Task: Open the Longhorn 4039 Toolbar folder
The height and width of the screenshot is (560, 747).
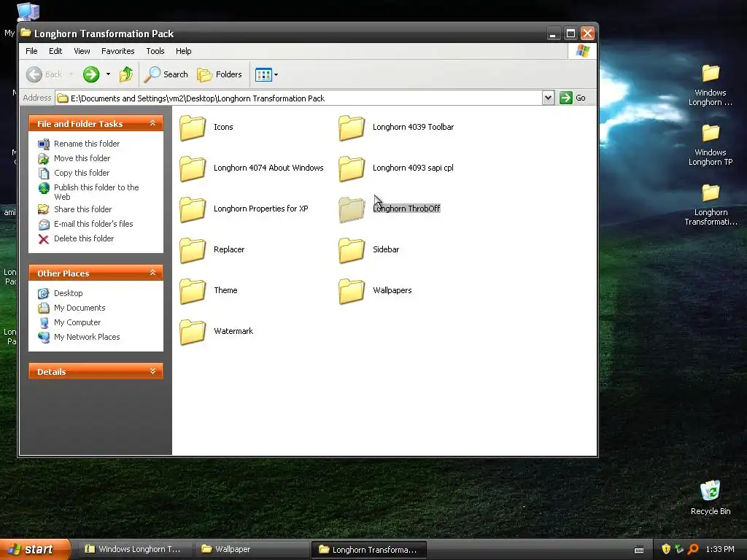Action: click(x=396, y=127)
